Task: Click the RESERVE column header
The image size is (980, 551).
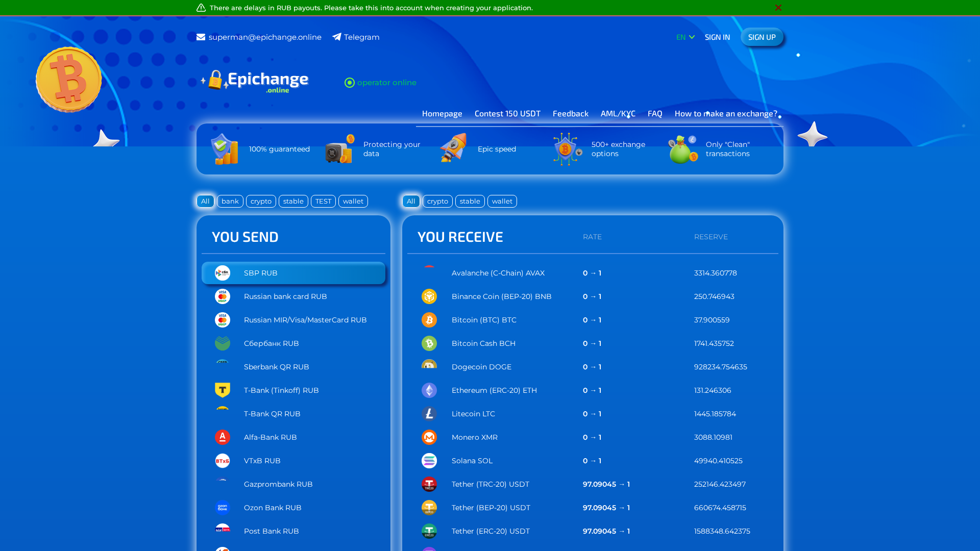Action: coord(711,237)
